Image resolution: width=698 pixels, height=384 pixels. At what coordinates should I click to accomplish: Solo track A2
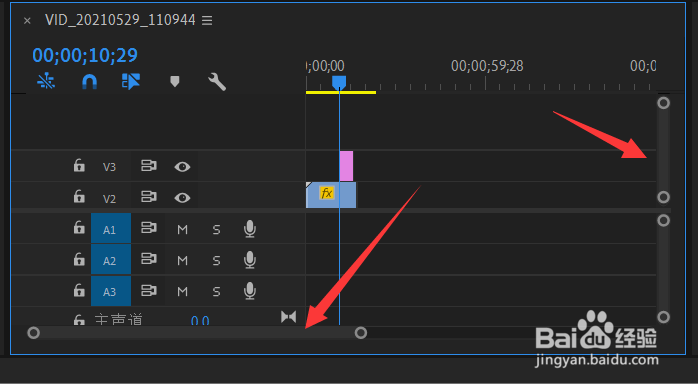click(216, 261)
